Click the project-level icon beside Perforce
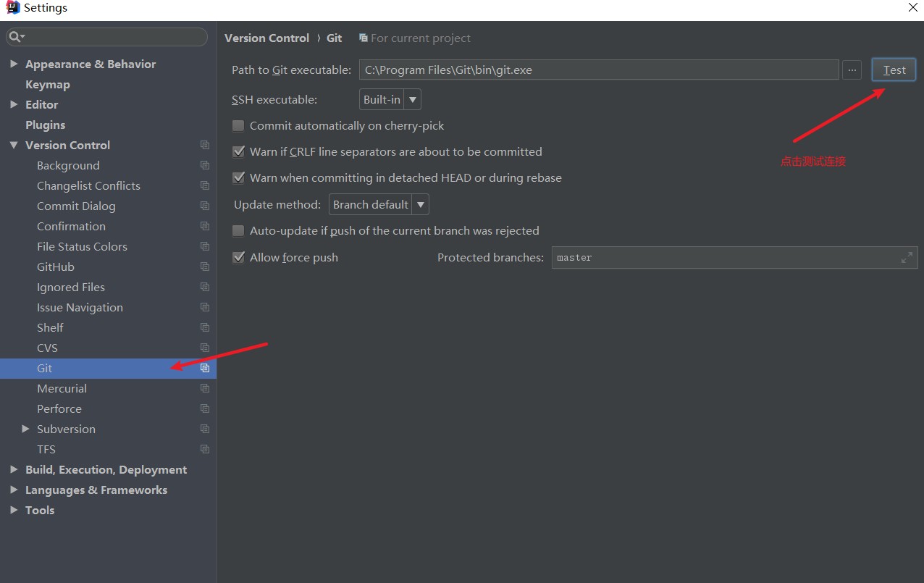This screenshot has height=583, width=924. pos(205,408)
